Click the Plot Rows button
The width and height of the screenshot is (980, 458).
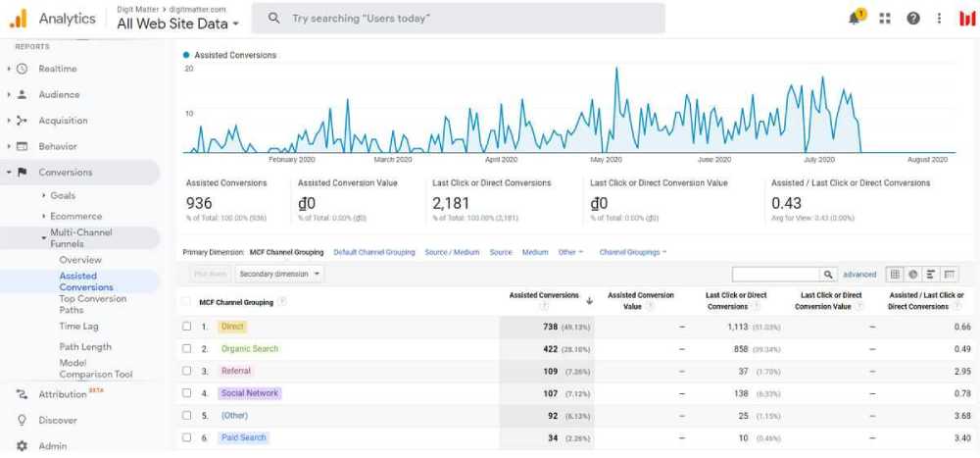[210, 274]
